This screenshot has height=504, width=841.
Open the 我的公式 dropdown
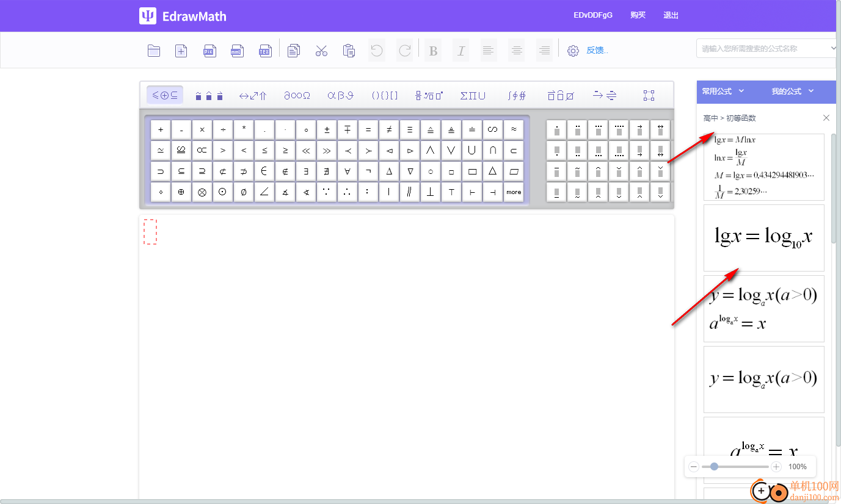pyautogui.click(x=793, y=92)
